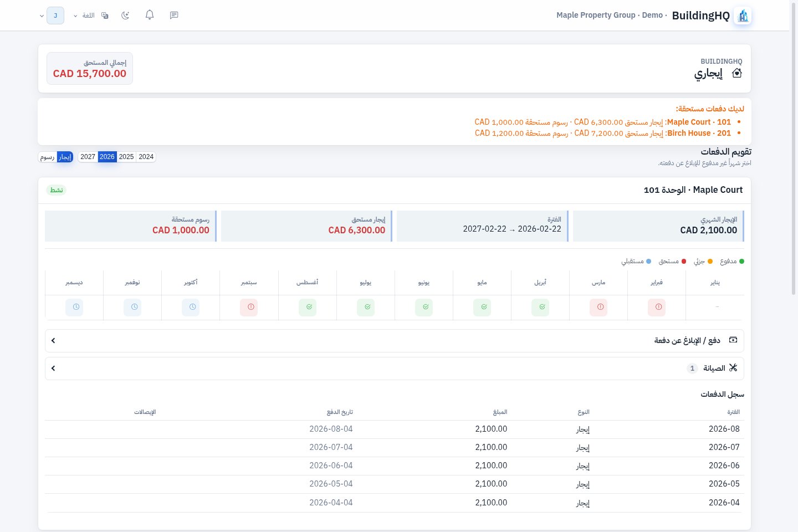Image resolution: width=798 pixels, height=532 pixels.
Task: Click the home icon beside إيجاري
Action: pyautogui.click(x=737, y=73)
